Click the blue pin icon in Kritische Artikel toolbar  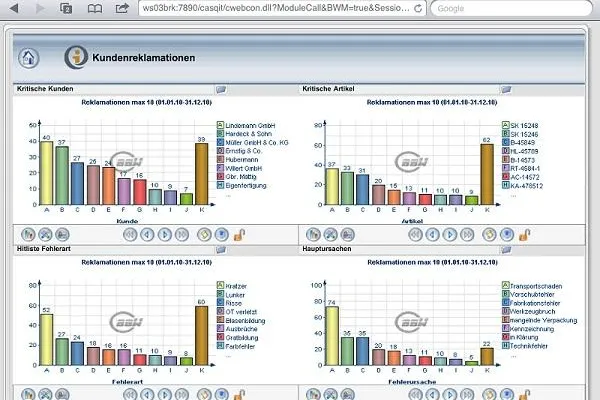507,234
